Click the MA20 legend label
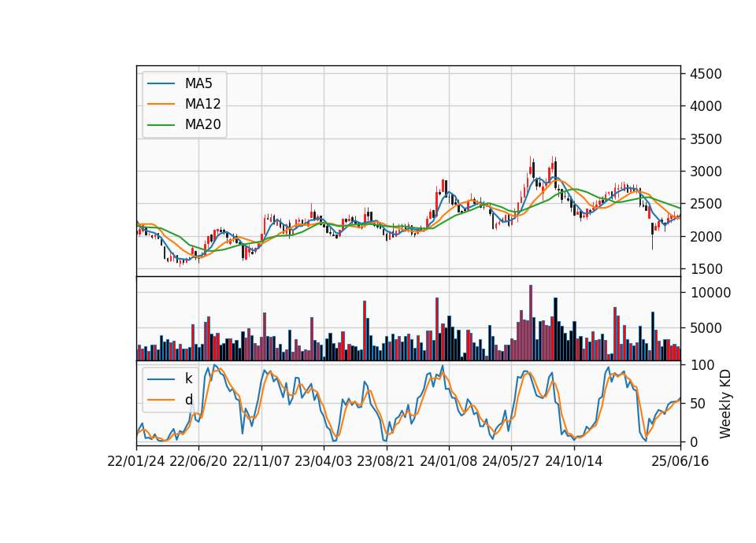756x543 pixels. tap(202, 124)
